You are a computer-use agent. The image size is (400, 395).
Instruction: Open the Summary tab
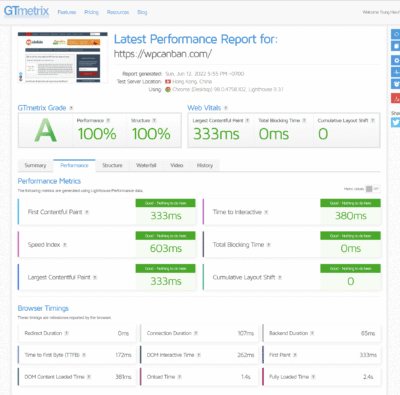(x=35, y=165)
